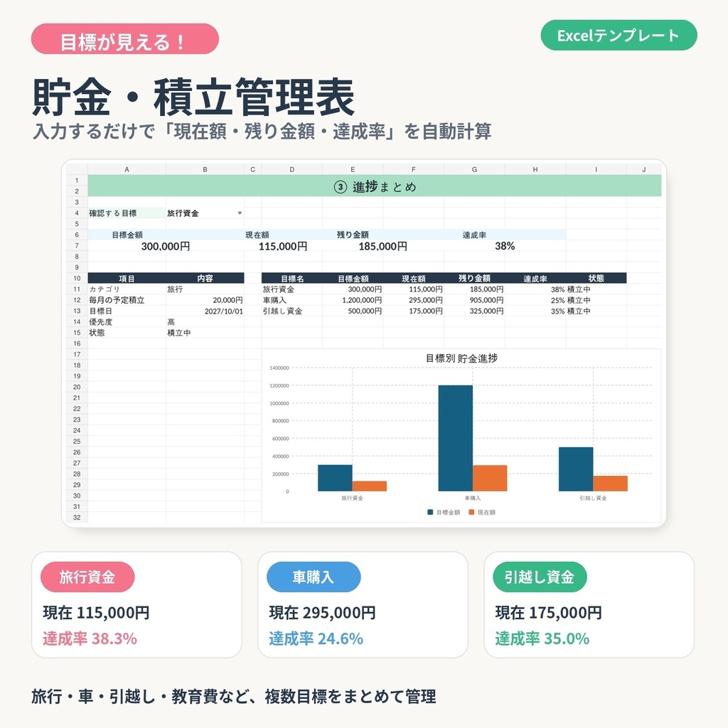
Task: Click the large 300,000円 summary value
Action: click(x=165, y=246)
